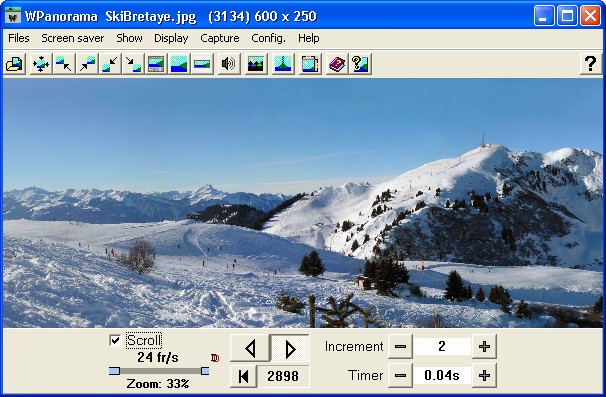
Task: Open the Config. menu
Action: [269, 38]
